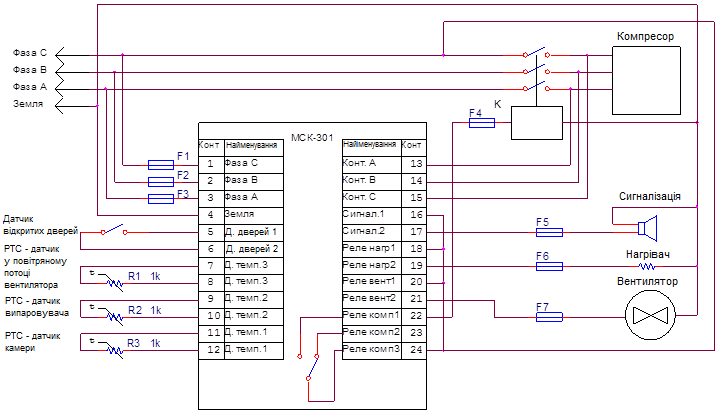720x416 pixels.
Task: Click the R1 1k thermistor symbol
Action: [115, 283]
